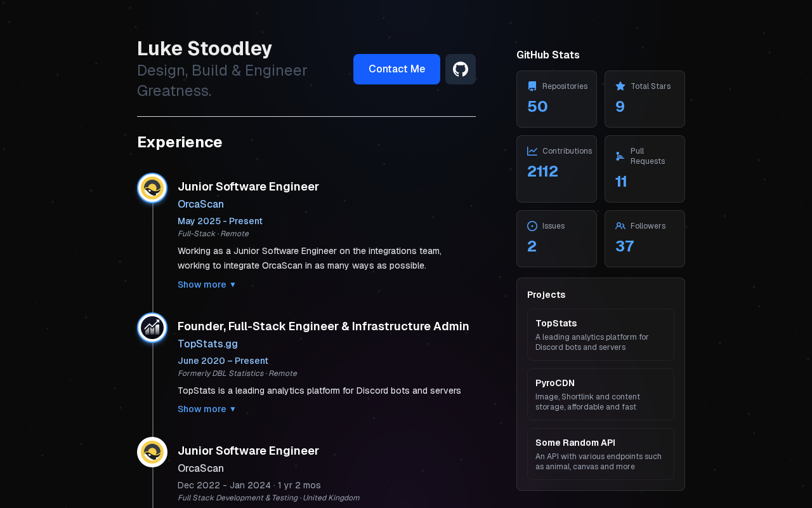Expand Show more under TopStats.gg job
The height and width of the screenshot is (508, 812).
207,409
